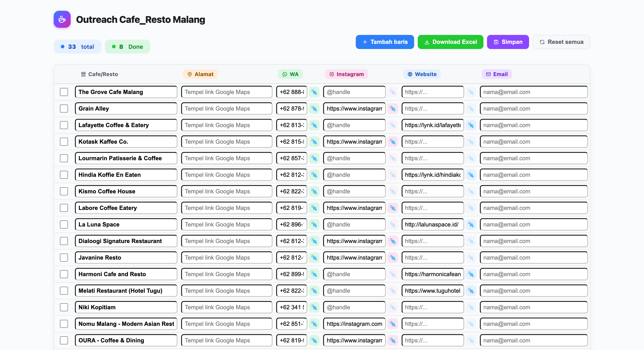Focus the email field for Lafayette Coffee & Eatery
Viewport: 644px width, 350px height.
coord(534,125)
